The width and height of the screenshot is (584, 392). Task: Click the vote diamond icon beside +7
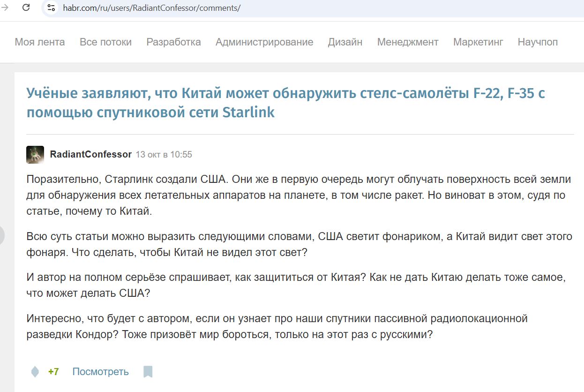[35, 372]
